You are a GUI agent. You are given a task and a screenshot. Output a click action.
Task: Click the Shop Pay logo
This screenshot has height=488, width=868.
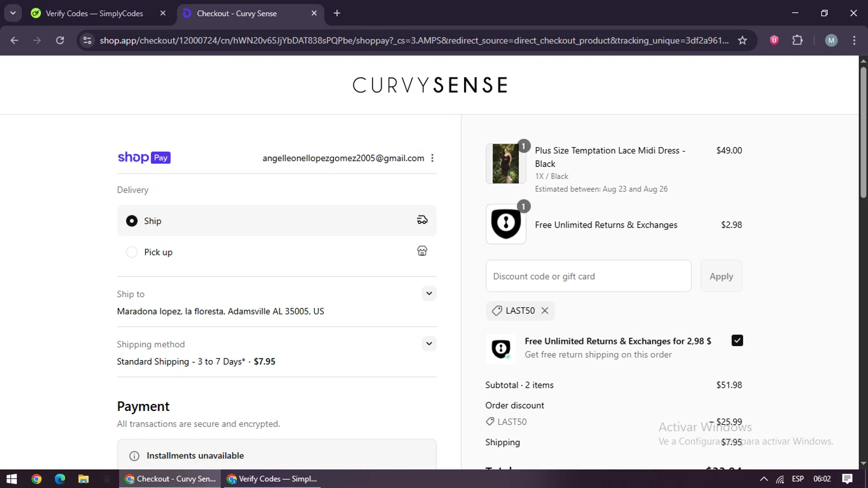[144, 157]
